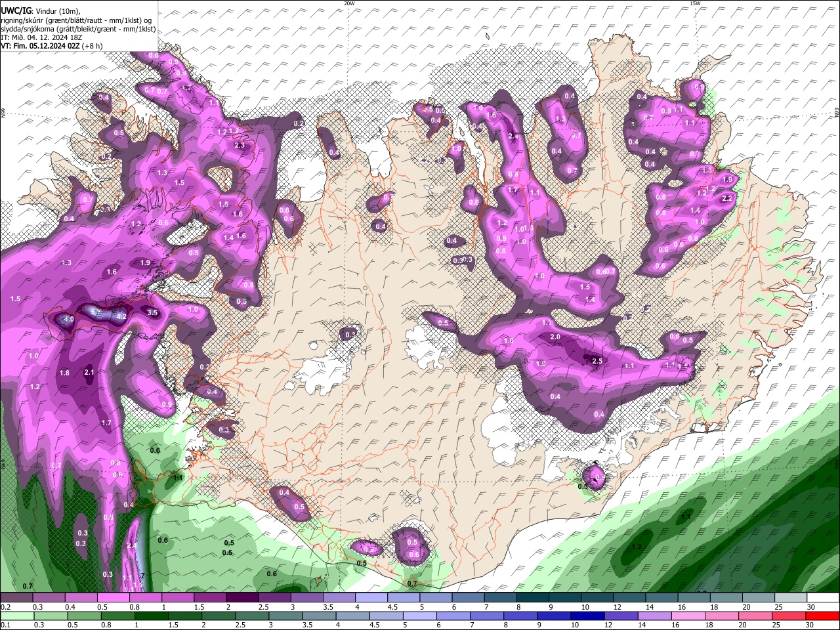Click the 0.2 label in the upper legend row

(x=5, y=607)
